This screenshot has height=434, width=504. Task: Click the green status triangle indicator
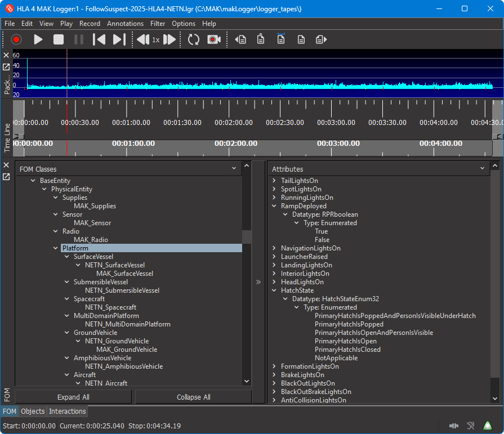click(x=487, y=426)
